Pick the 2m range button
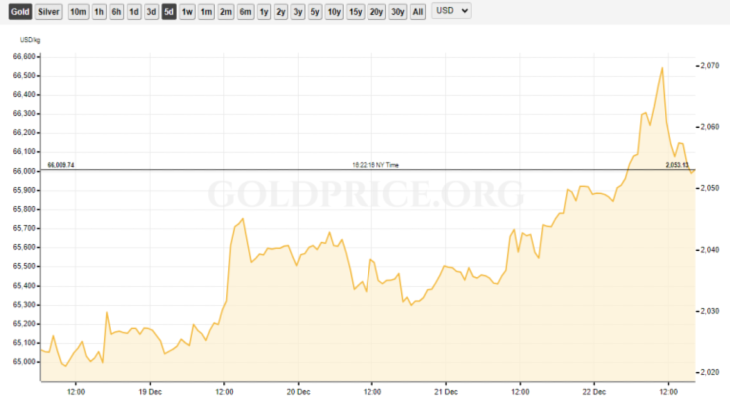Image resolution: width=730 pixels, height=405 pixels. coord(226,12)
